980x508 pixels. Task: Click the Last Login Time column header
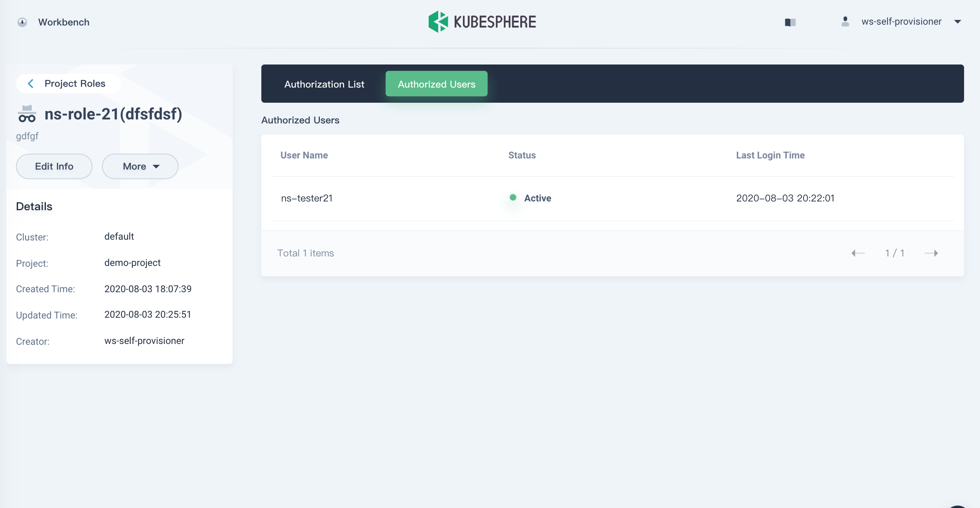(770, 155)
